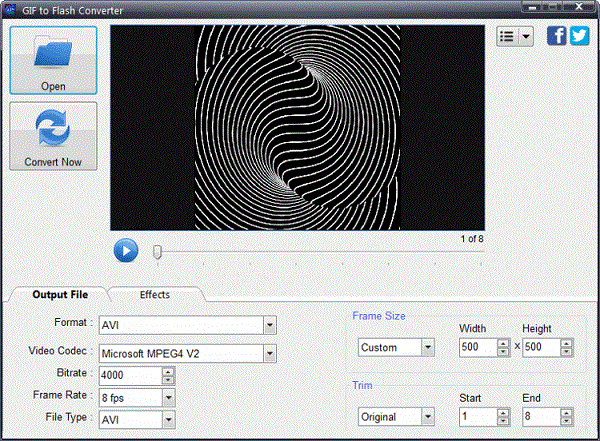This screenshot has width=600, height=441.
Task: Open the File Type dropdown
Action: 167,420
